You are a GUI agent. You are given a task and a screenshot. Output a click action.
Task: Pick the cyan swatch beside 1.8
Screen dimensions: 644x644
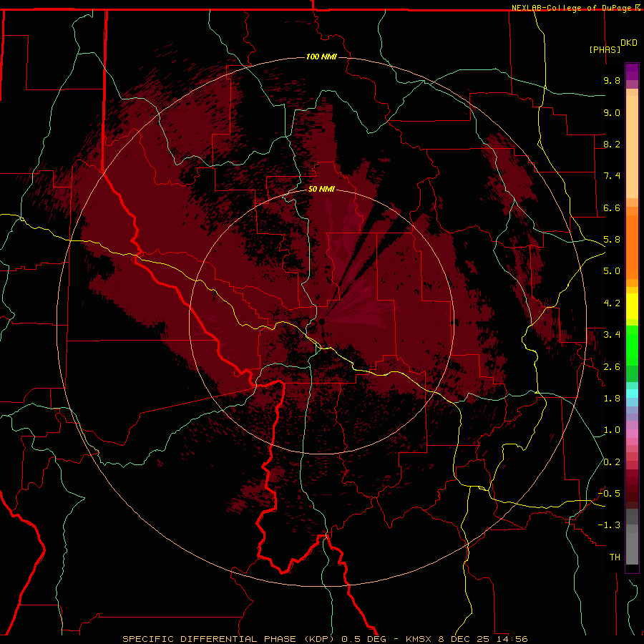[632, 394]
